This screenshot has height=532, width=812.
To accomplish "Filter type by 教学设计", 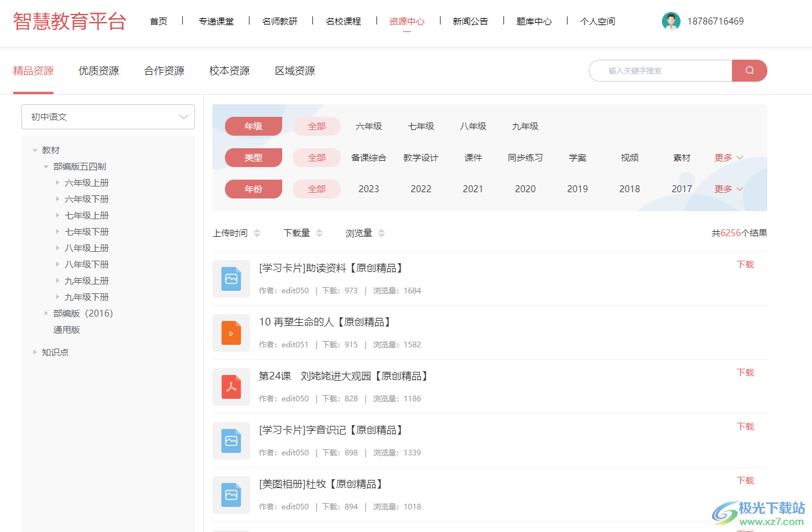I will (x=421, y=158).
